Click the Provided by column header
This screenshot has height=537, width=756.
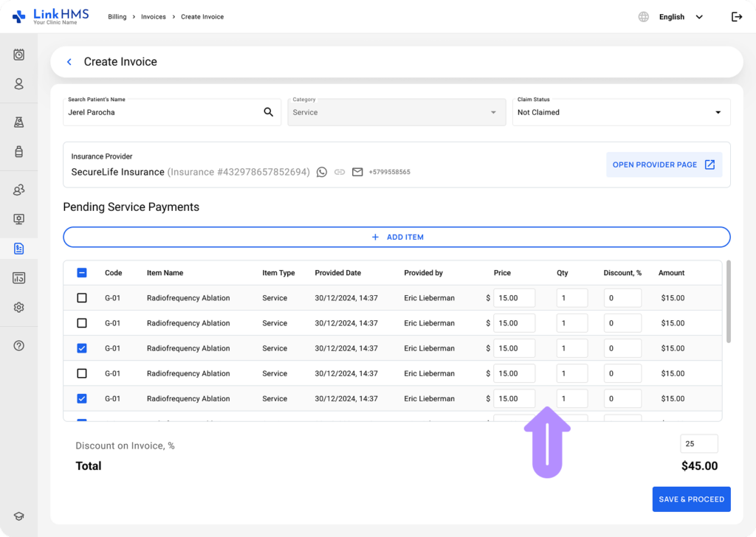pos(423,273)
